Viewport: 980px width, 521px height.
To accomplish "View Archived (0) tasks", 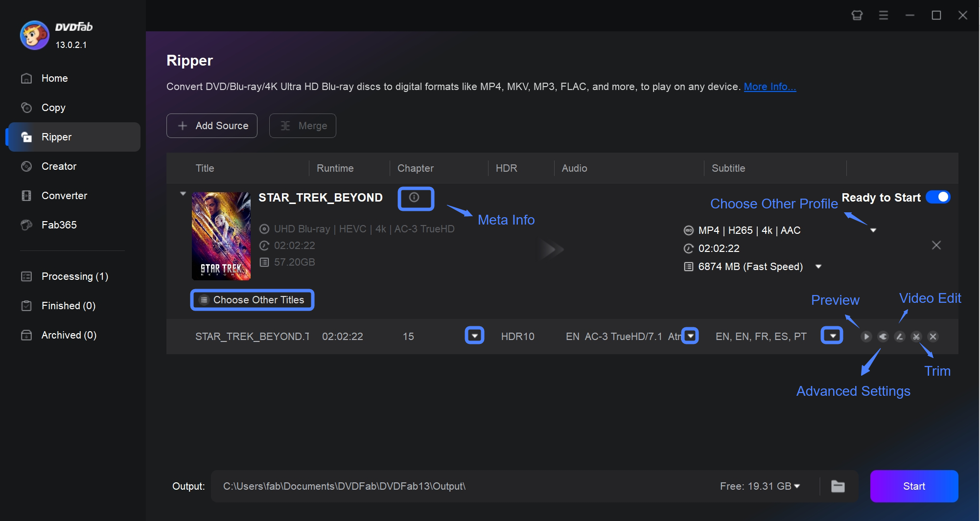I will [74, 335].
